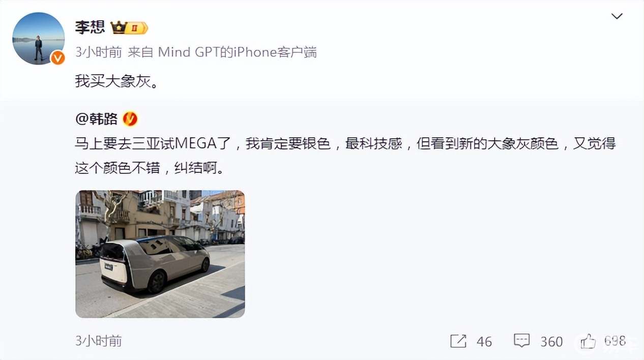
Task: Like the post with the thumbs-up icon
Action: point(588,341)
